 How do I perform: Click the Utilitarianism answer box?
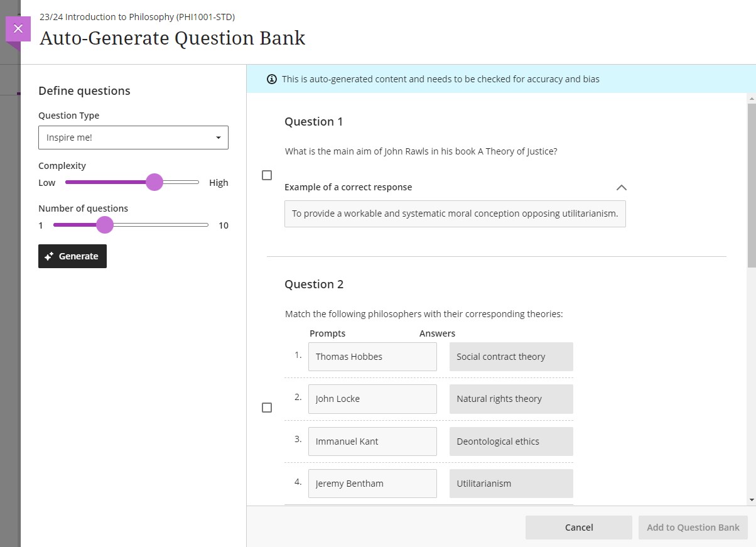pos(510,483)
